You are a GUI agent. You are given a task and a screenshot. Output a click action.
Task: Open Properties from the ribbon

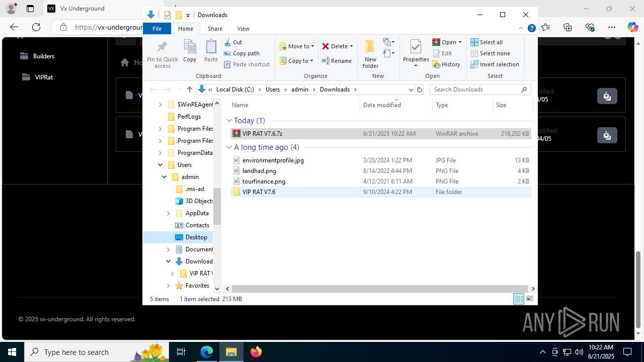click(x=416, y=54)
